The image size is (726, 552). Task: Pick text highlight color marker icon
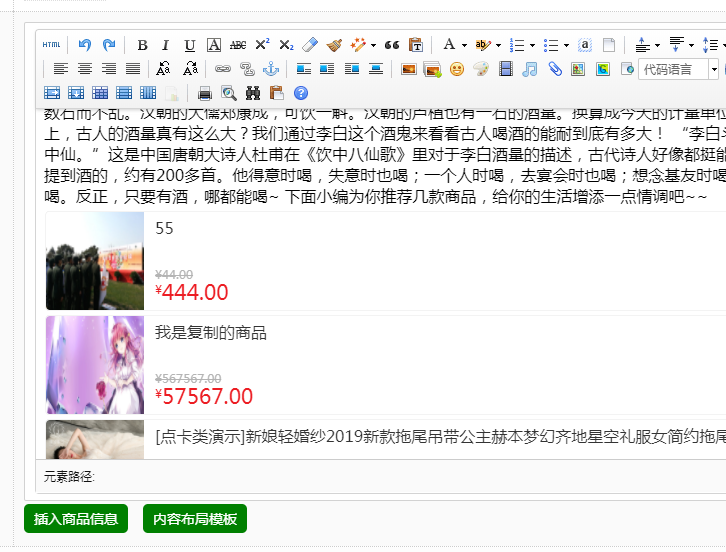click(x=483, y=45)
